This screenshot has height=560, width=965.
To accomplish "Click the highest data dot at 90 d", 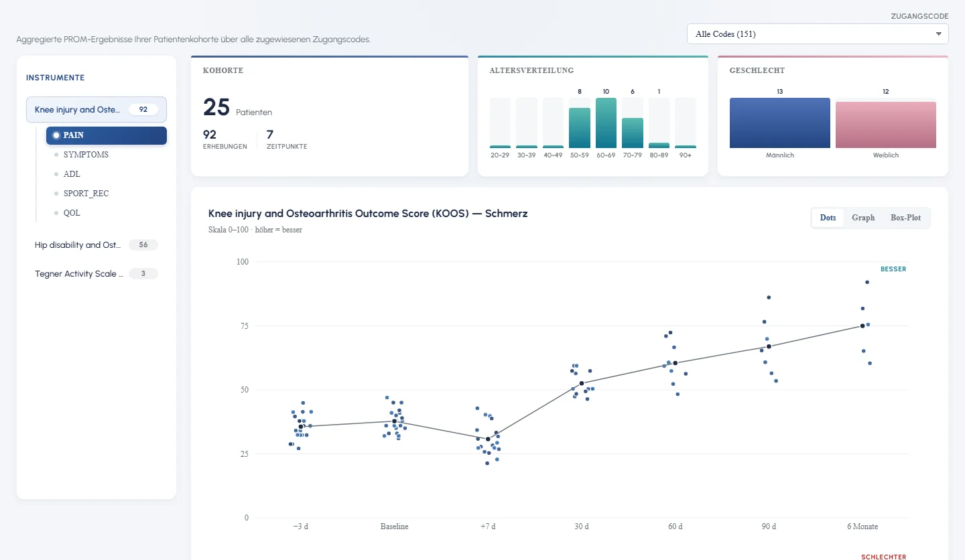I will click(769, 297).
